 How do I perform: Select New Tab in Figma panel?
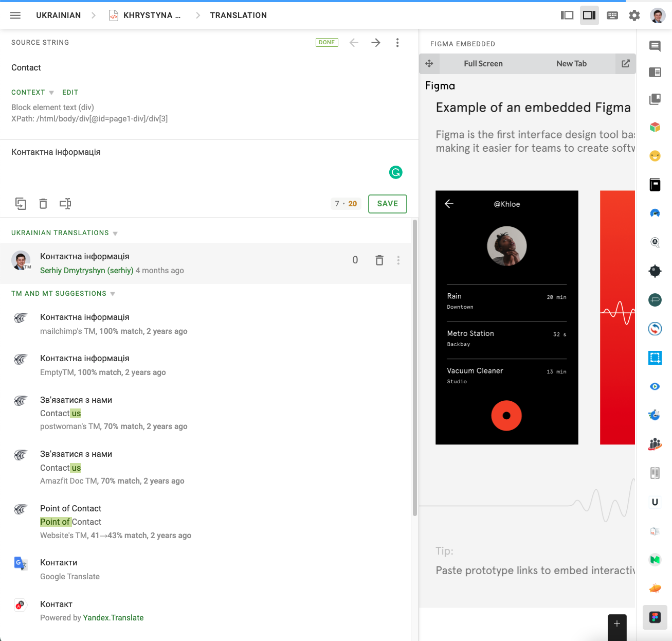point(571,64)
